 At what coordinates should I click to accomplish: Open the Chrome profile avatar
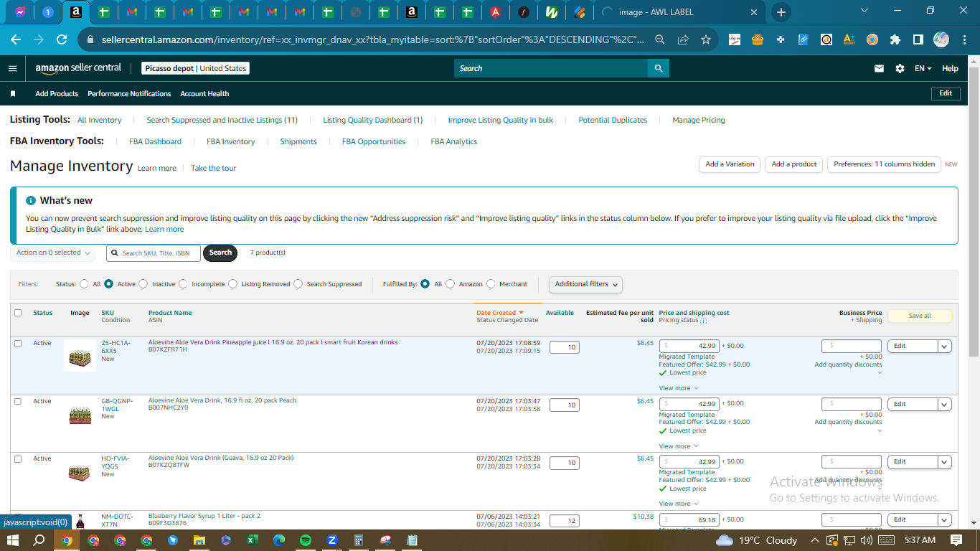coord(941,40)
